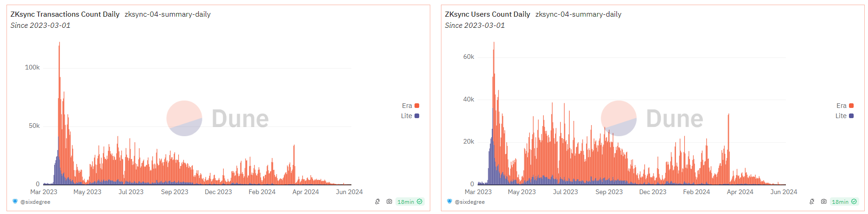Open ZKsync Users Count Daily chart title
Screen dimensions: 868x214
pos(487,14)
